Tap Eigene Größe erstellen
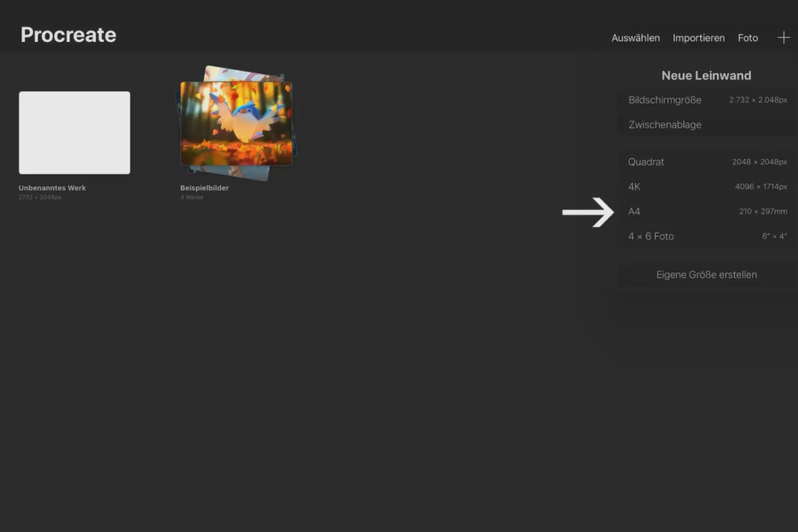Screen dimensions: 798x532 click(x=707, y=275)
